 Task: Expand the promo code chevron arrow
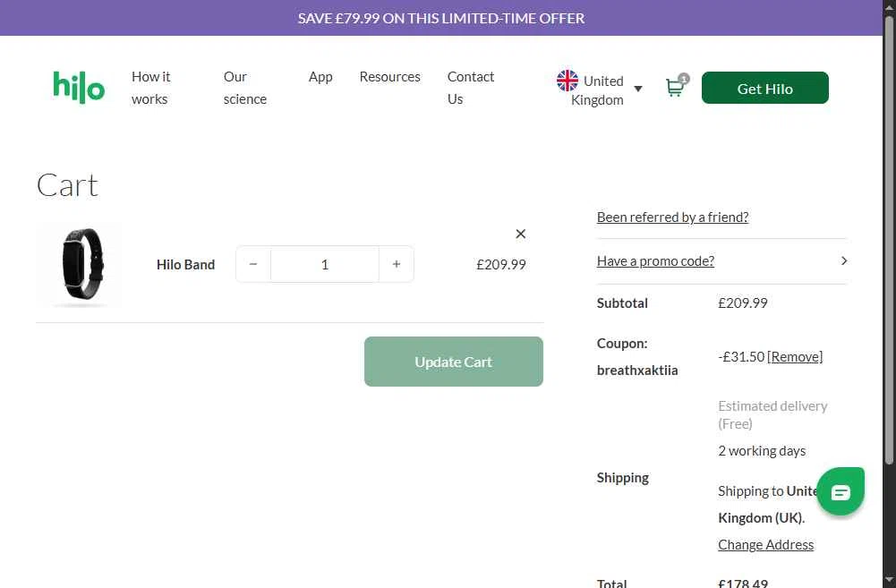(844, 260)
